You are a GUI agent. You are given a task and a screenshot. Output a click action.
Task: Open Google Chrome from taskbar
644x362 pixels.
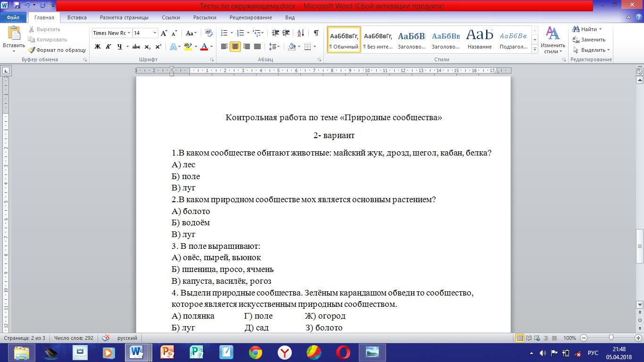pos(256,353)
